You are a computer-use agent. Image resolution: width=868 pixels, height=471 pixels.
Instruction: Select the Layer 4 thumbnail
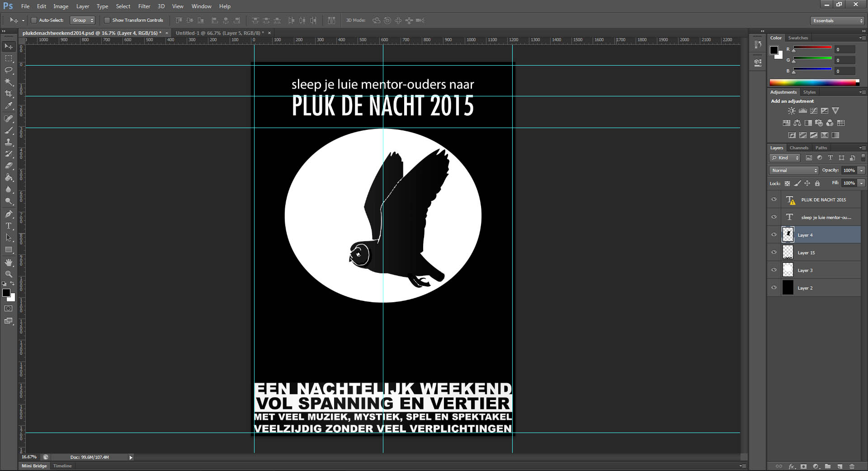tap(788, 235)
